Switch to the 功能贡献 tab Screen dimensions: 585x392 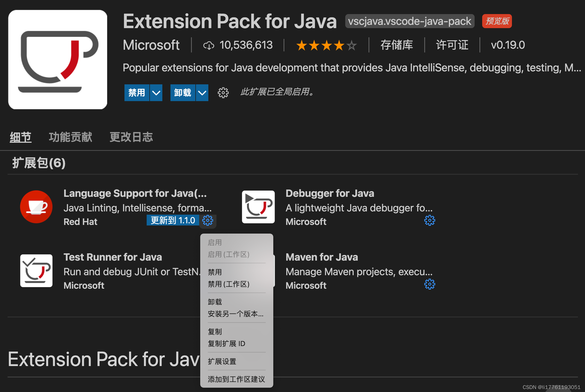pyautogui.click(x=70, y=137)
